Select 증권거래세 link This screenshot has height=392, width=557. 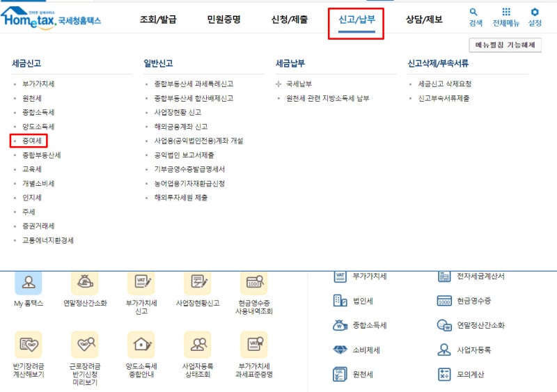pyautogui.click(x=38, y=226)
